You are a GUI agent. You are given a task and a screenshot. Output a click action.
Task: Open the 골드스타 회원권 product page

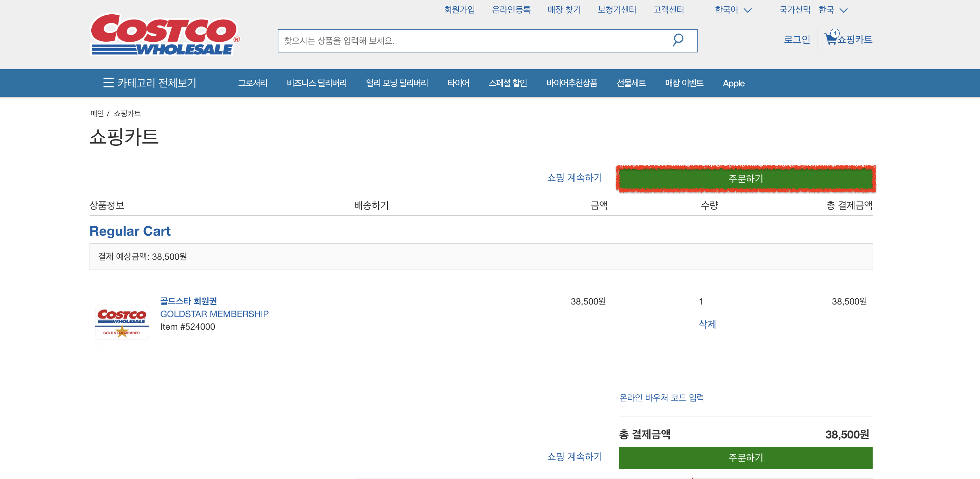pyautogui.click(x=188, y=301)
